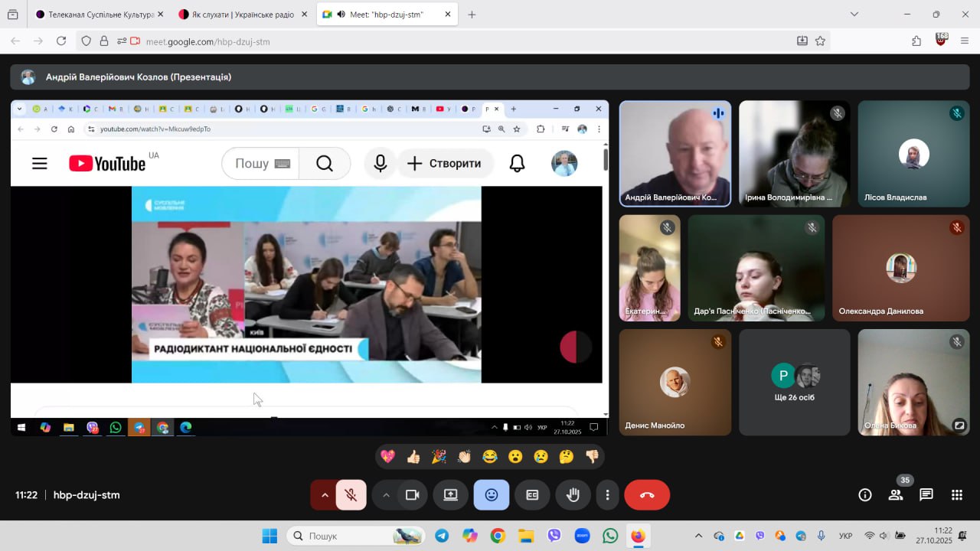This screenshot has height=551, width=980.
Task: Open meeting details info panel
Action: point(865,495)
